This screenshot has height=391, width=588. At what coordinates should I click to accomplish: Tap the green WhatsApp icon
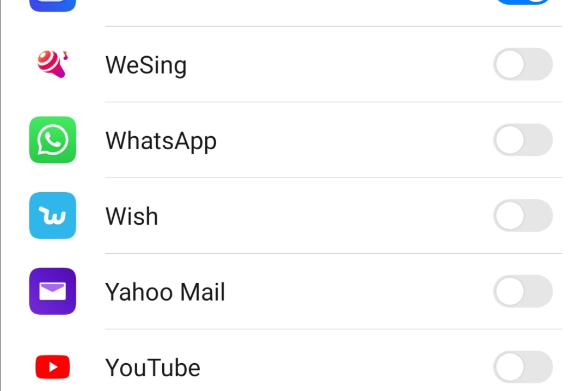[x=52, y=140]
